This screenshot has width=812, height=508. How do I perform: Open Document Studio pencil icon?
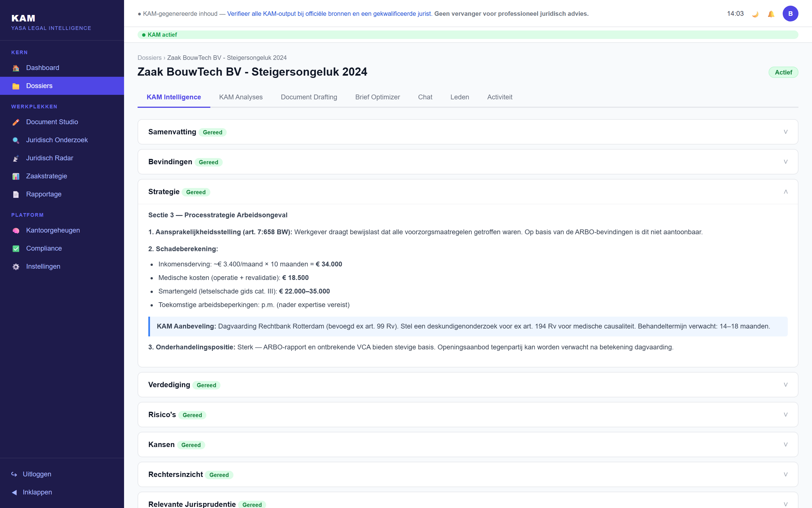click(16, 122)
